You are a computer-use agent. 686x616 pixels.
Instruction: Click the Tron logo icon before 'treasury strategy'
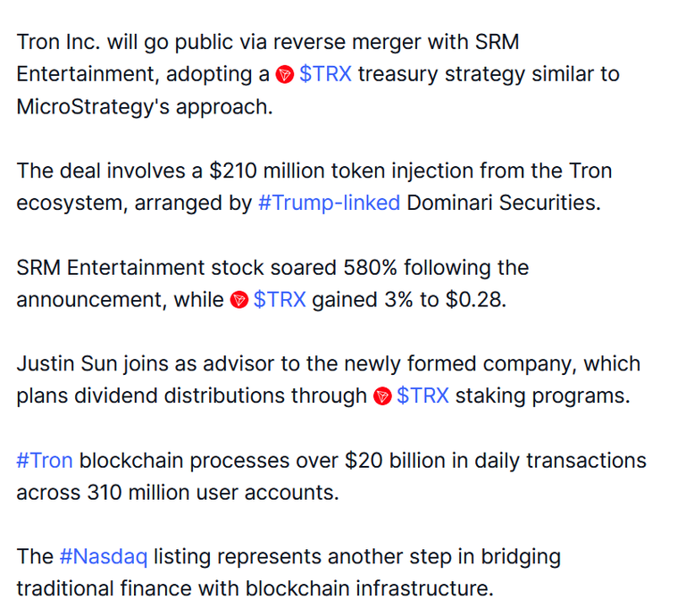[x=284, y=75]
